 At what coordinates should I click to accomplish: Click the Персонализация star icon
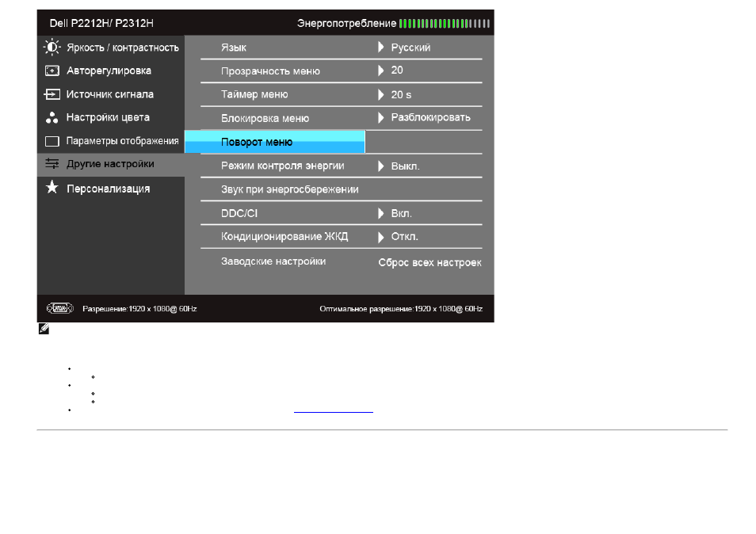52,188
